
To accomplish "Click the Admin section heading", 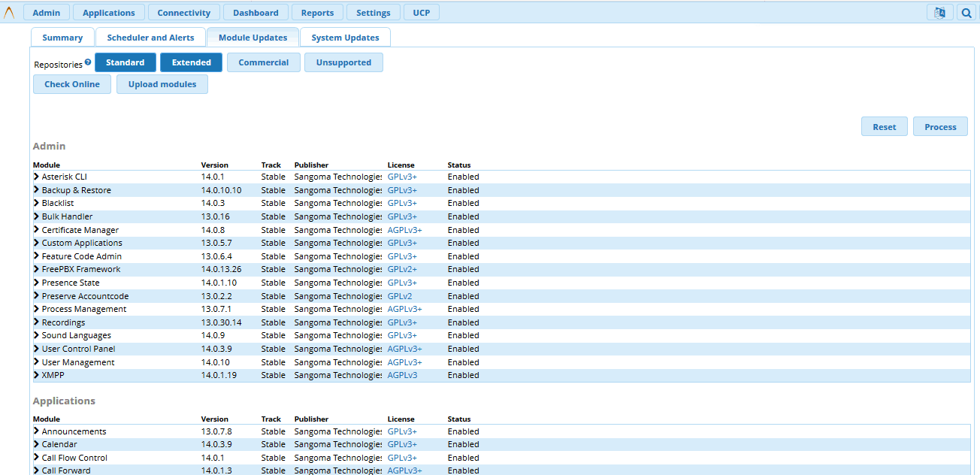I will (50, 146).
